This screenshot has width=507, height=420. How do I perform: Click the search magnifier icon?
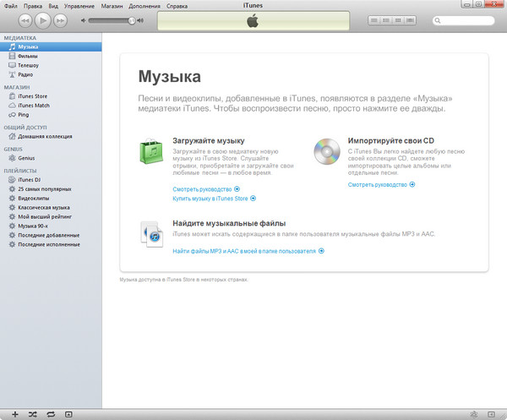tap(438, 20)
